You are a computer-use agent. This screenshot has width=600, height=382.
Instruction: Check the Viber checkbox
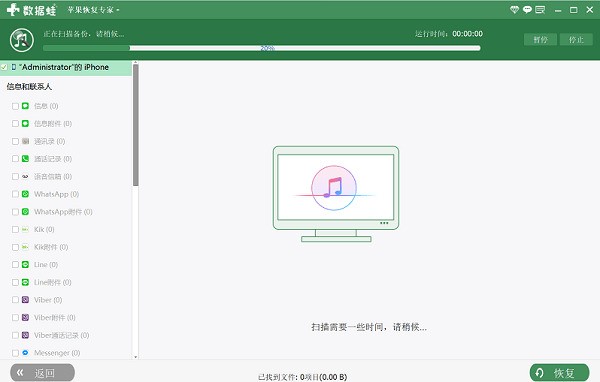pos(15,300)
